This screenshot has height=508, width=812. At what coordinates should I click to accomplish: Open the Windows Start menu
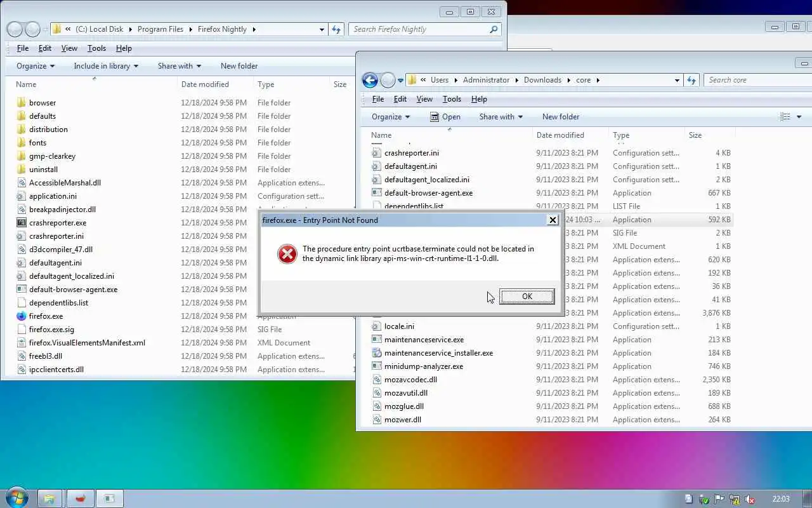coord(16,498)
